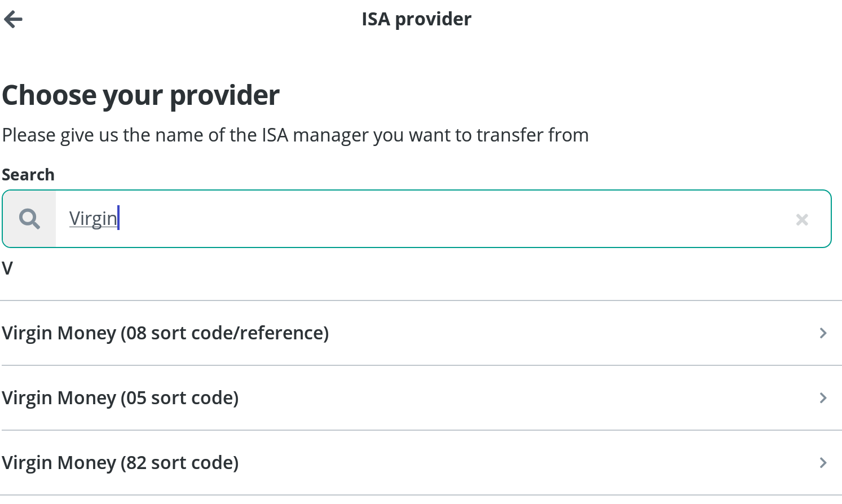
Task: Click empty area inside the search box
Action: 451,219
